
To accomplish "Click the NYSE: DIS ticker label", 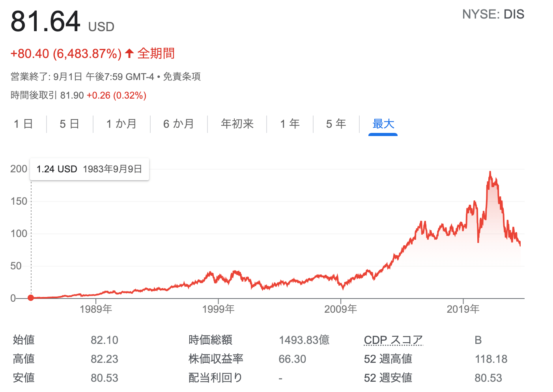I will (493, 14).
